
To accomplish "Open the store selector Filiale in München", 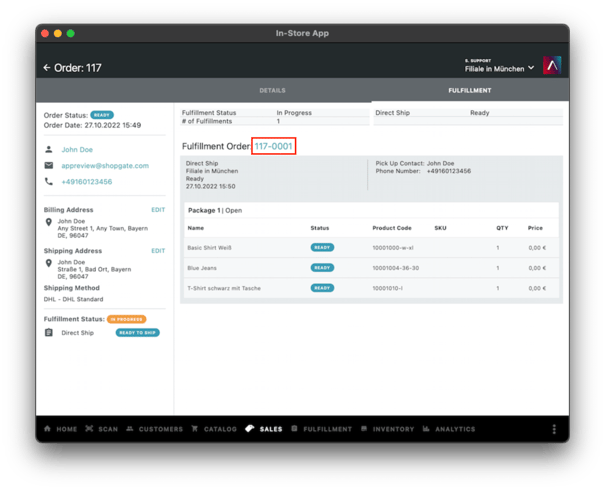I will click(499, 69).
